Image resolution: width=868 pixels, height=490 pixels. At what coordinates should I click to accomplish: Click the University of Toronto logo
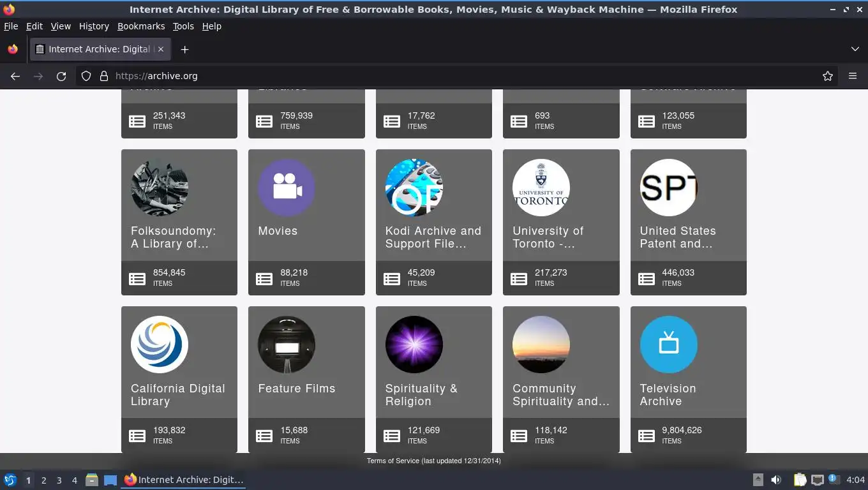541,188
